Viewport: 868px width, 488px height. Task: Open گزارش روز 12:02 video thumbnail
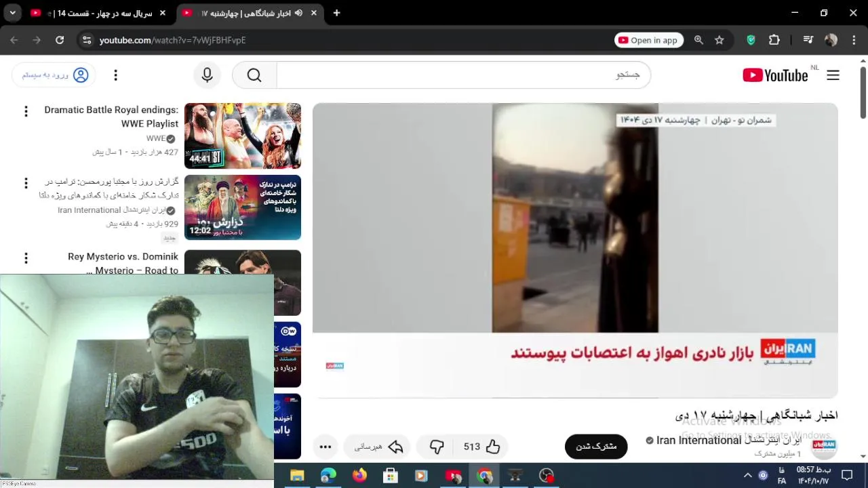pyautogui.click(x=243, y=207)
